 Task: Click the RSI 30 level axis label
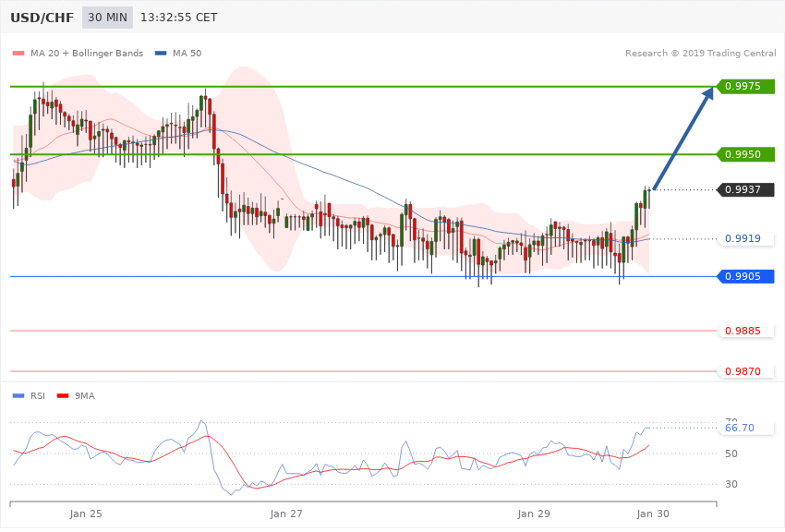[x=731, y=485]
